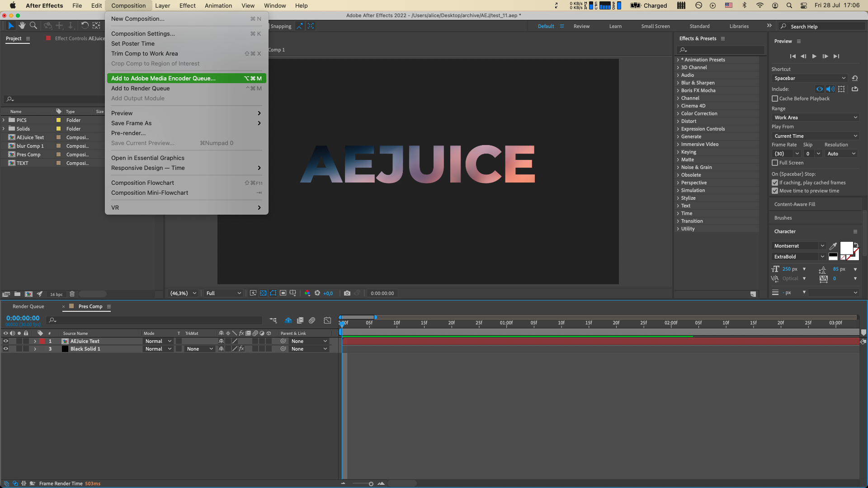868x488 pixels.
Task: Jump to last frame in Preview panel
Action: pos(836,56)
